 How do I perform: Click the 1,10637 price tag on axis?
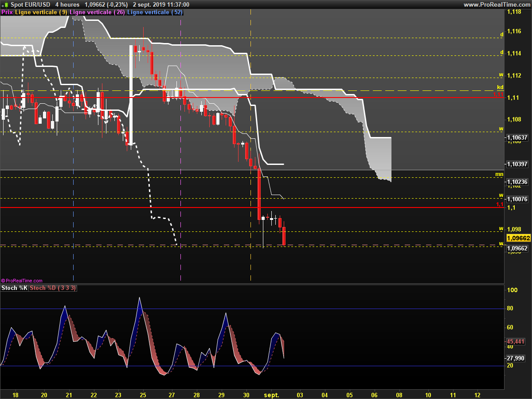coord(517,138)
